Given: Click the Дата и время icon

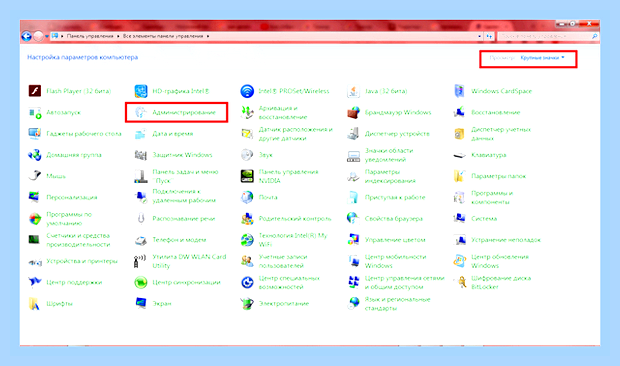Looking at the screenshot, I should tap(141, 134).
